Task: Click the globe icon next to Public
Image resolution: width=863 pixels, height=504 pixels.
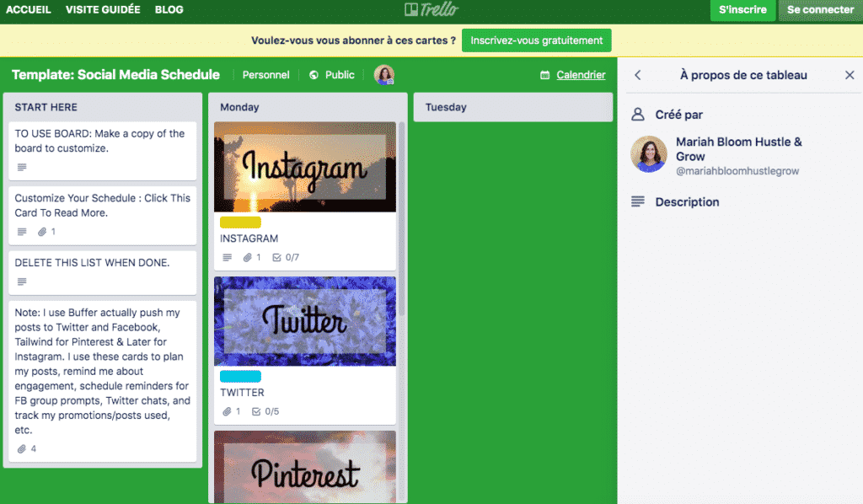Action: pyautogui.click(x=314, y=75)
